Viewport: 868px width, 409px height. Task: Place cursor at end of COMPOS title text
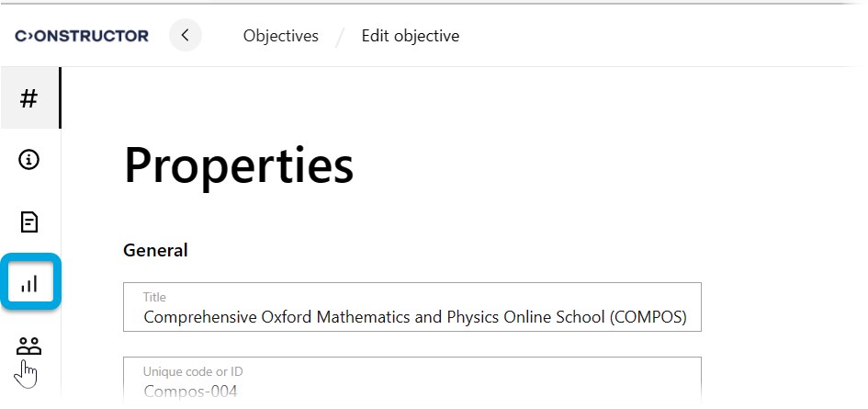[x=687, y=317]
